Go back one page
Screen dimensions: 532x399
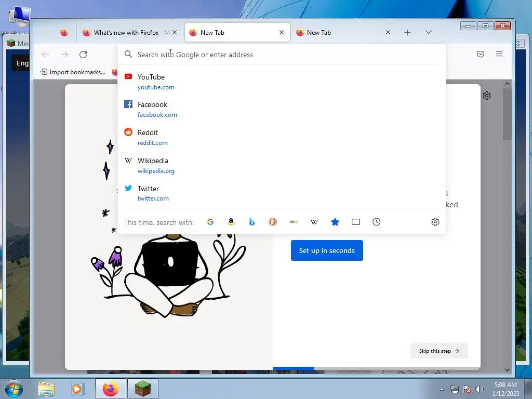46,54
